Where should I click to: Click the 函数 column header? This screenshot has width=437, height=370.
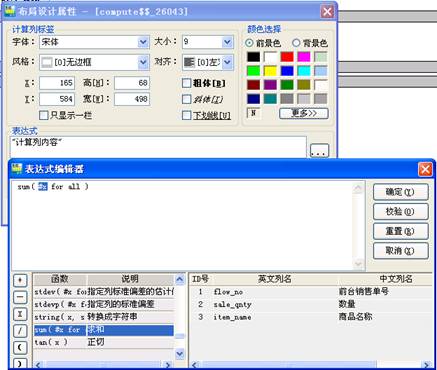click(60, 279)
